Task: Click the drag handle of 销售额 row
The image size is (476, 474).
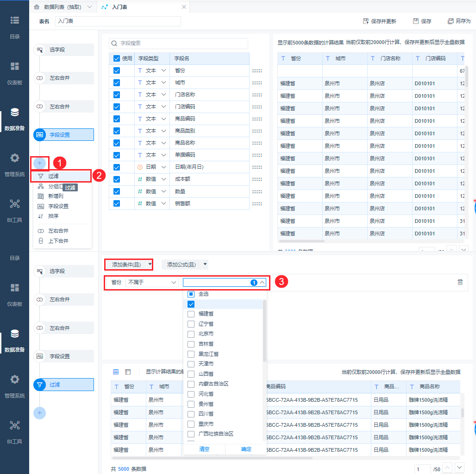Action: 257,203
